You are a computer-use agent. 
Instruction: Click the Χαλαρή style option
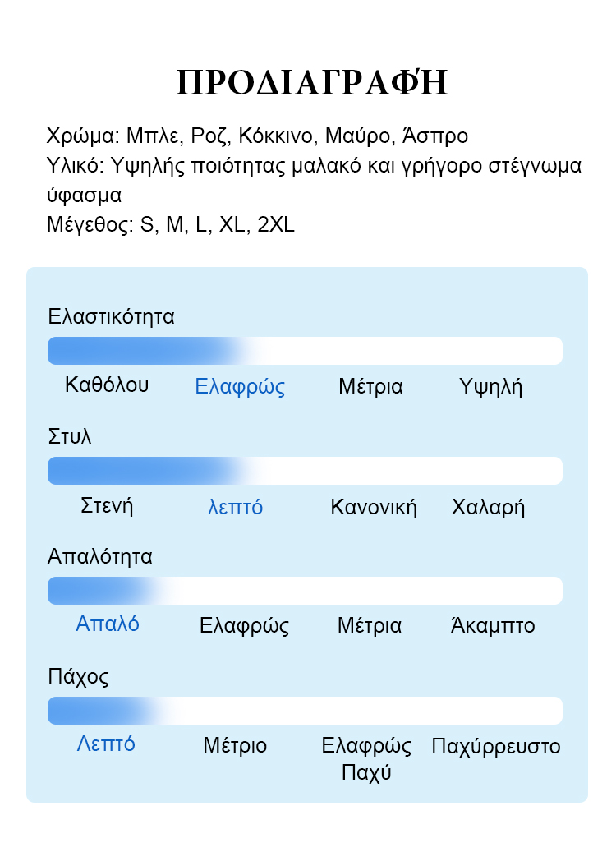488,507
